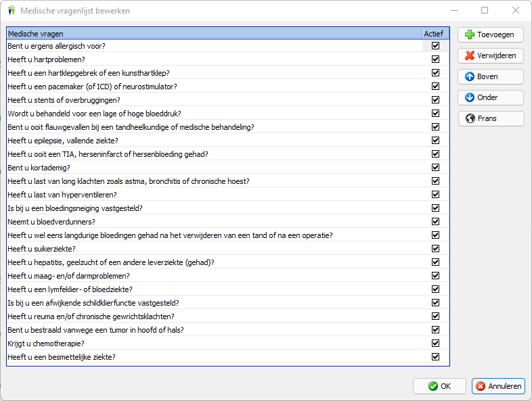This screenshot has width=532, height=401.
Task: Uncheck Actief for 'Heeft u hartproblemen?'
Action: [436, 60]
